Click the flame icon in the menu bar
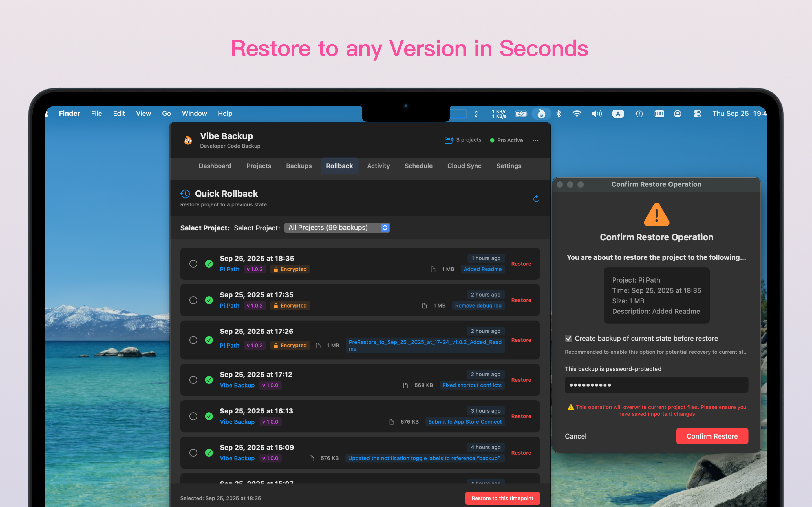Viewport: 812px width, 507px height. point(541,114)
